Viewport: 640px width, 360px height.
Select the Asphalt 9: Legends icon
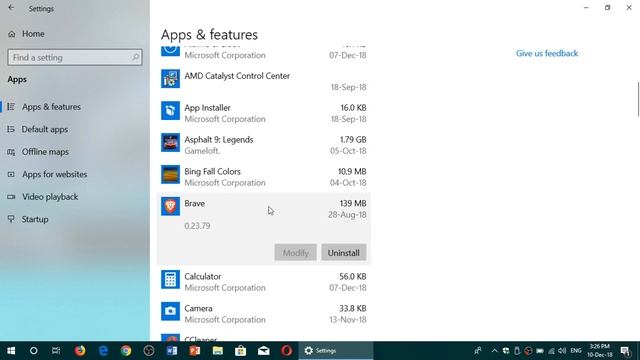click(x=170, y=142)
